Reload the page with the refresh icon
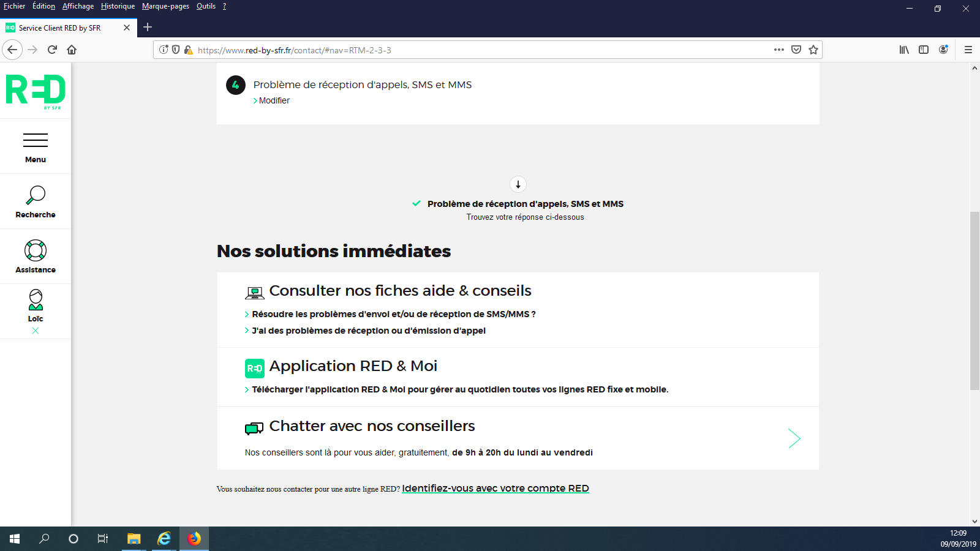 [52, 50]
